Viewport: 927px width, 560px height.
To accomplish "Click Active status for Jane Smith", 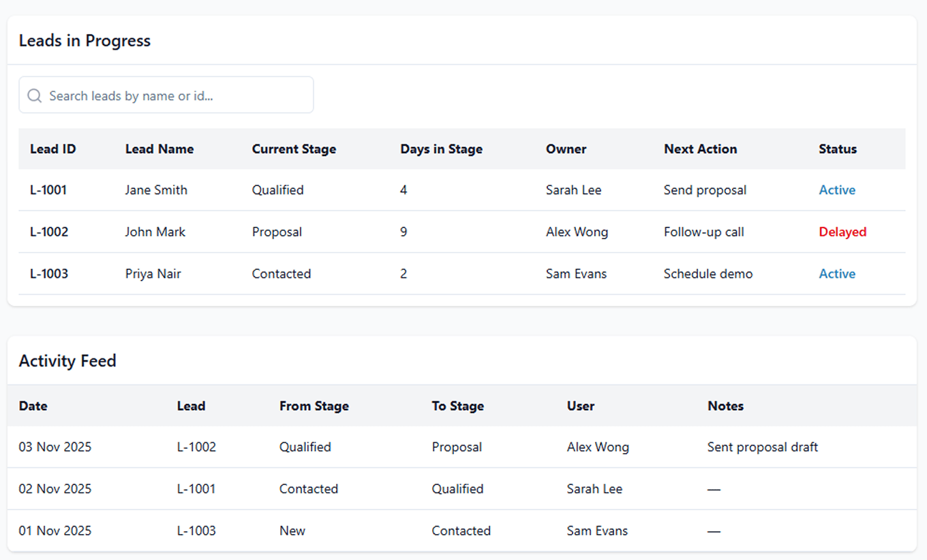I will click(836, 190).
